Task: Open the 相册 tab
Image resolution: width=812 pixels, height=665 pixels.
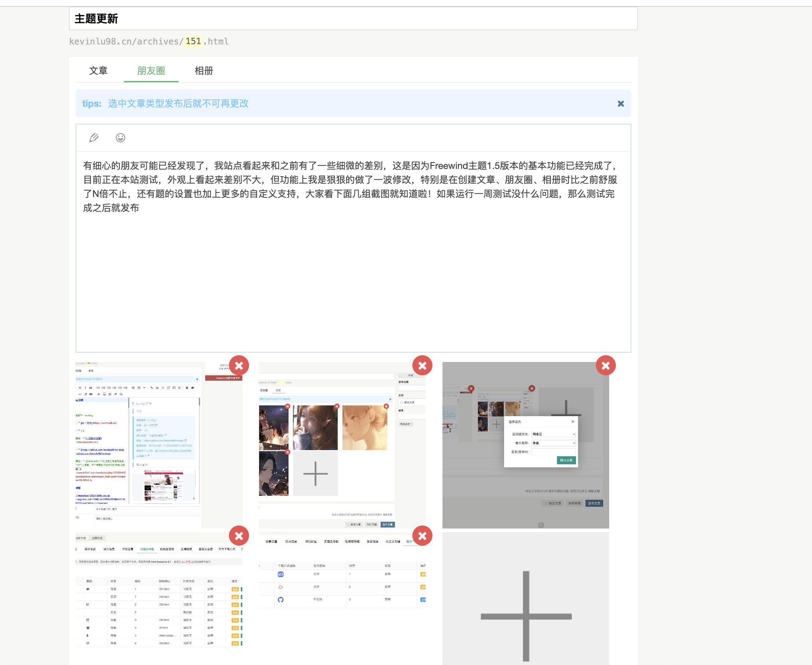Action: pos(204,71)
